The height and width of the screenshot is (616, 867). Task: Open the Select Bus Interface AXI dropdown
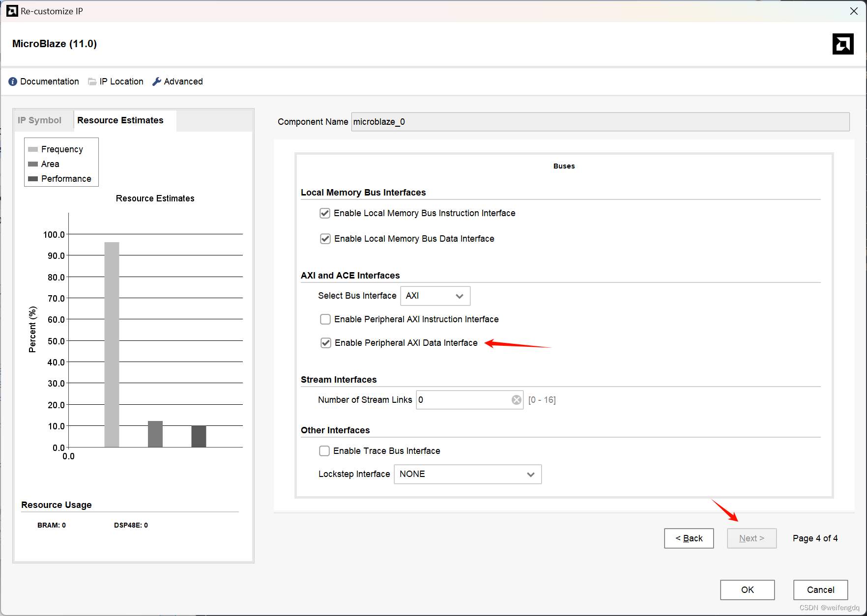(435, 296)
